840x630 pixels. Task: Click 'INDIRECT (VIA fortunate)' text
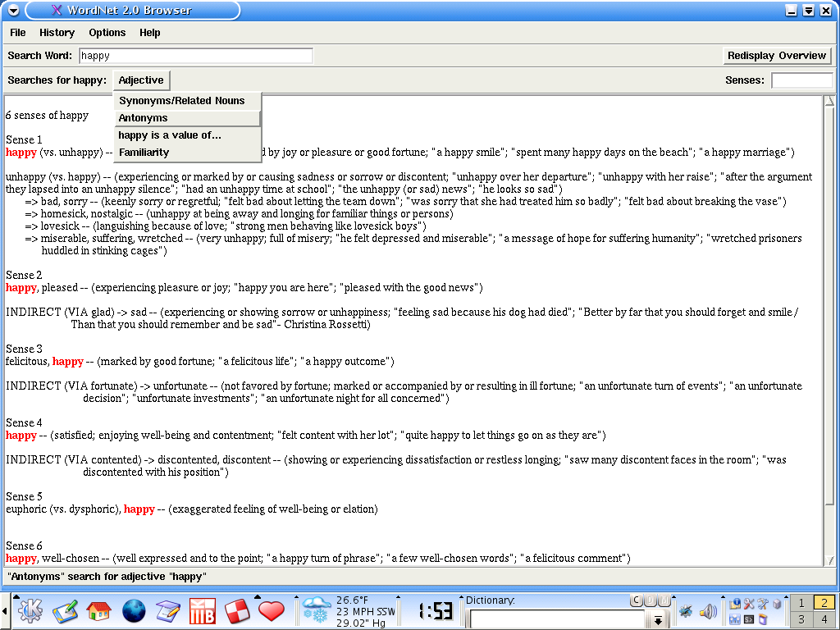point(72,386)
